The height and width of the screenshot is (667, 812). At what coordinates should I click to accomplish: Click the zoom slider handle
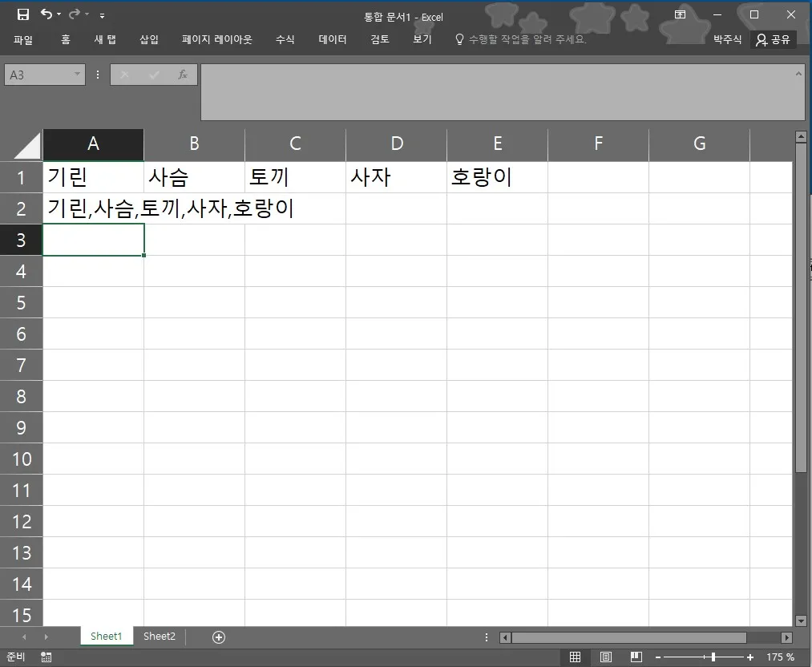(713, 657)
